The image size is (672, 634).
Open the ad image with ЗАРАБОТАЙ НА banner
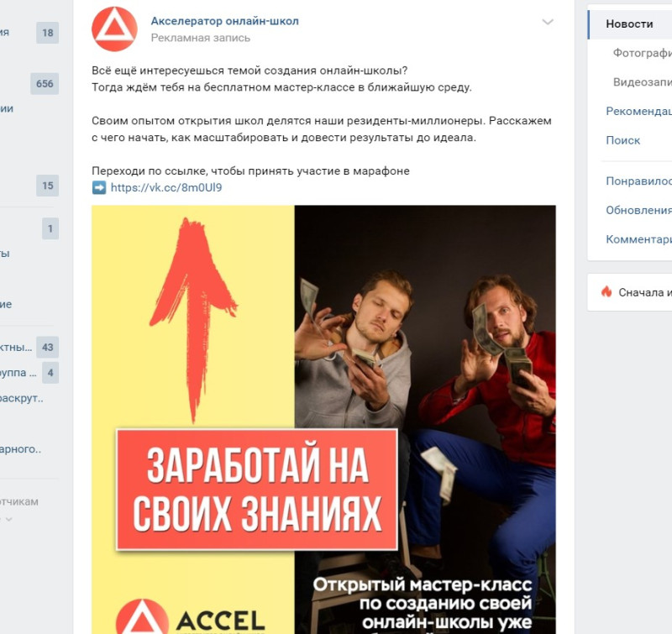pyautogui.click(x=323, y=419)
